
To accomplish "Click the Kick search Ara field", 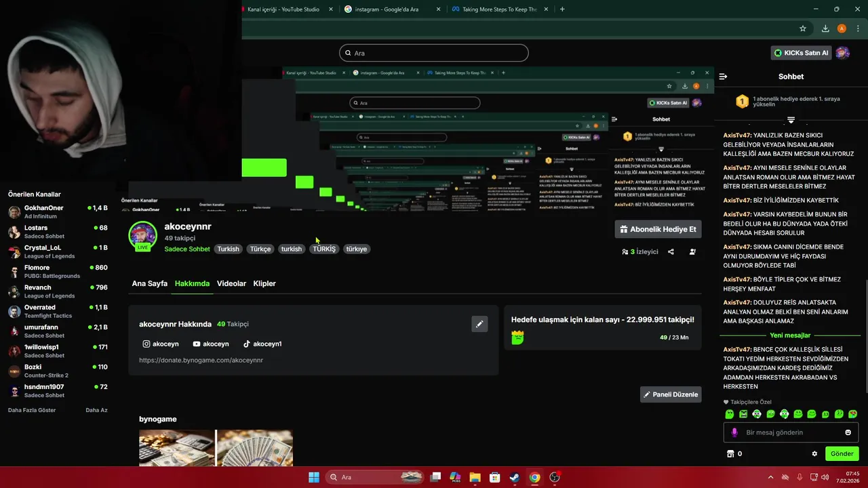I will (x=434, y=53).
